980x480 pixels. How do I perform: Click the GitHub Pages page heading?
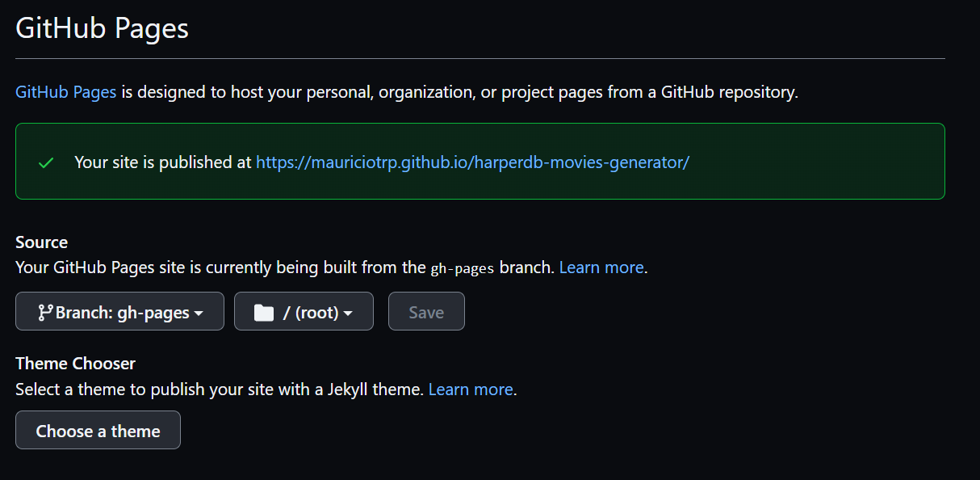click(x=102, y=28)
